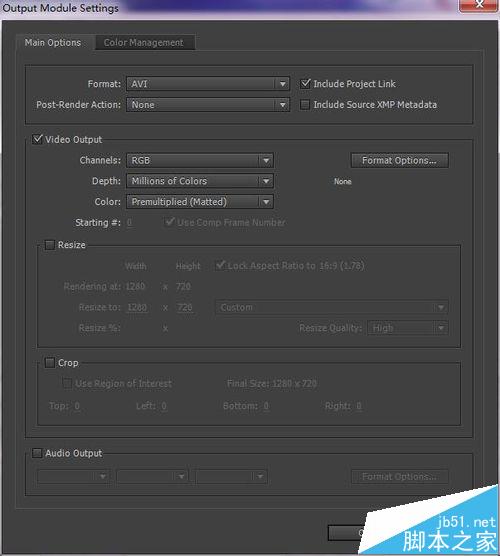Close the Output Module Settings dialog
This screenshot has height=556, width=500.
click(479, 5)
